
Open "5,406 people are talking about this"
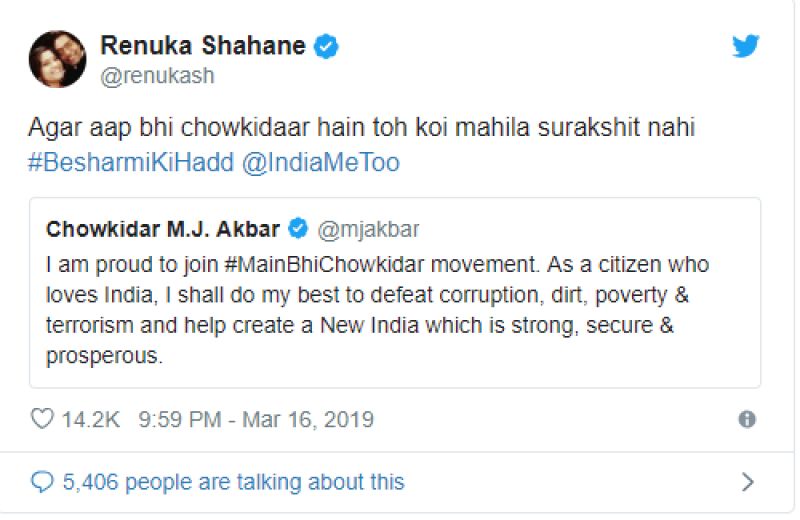pyautogui.click(x=233, y=482)
